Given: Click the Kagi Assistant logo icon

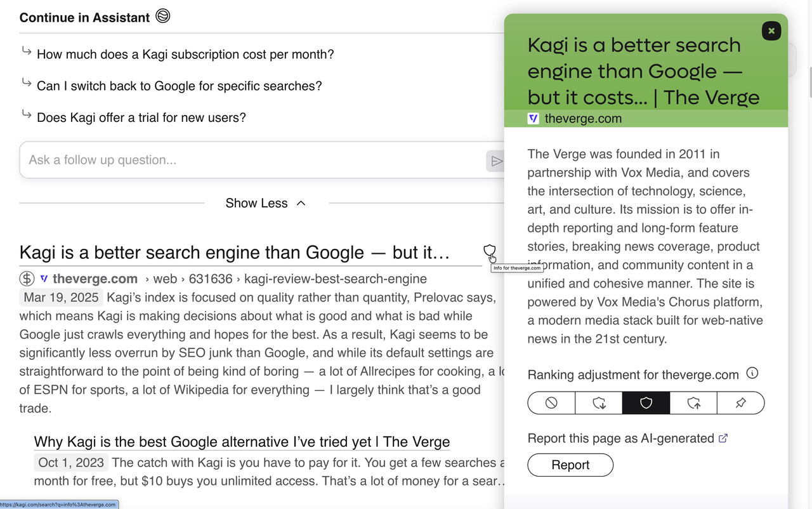Looking at the screenshot, I should point(163,17).
